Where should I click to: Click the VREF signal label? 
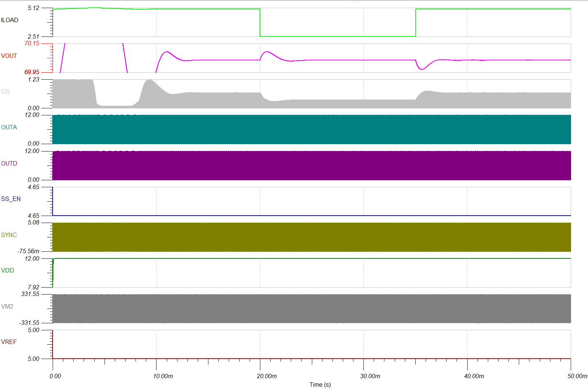[9, 342]
